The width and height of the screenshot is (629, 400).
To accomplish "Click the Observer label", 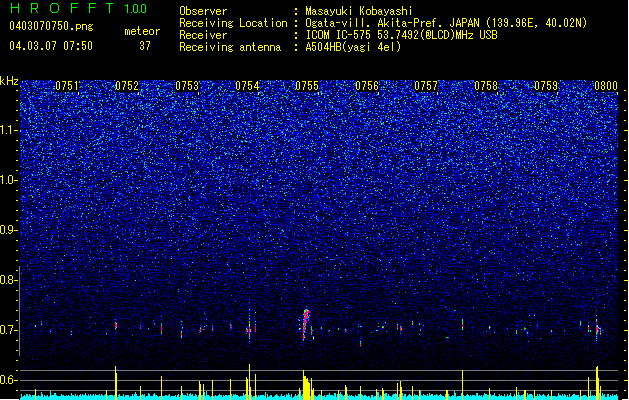I will tap(203, 11).
